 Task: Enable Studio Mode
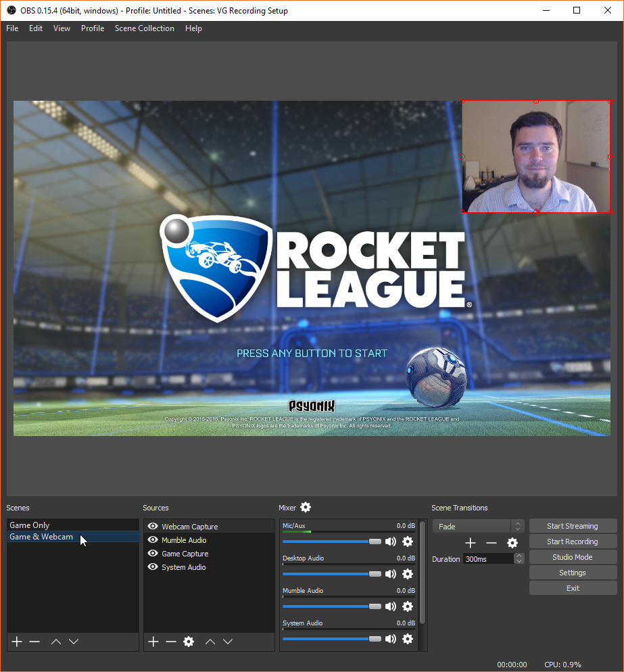click(x=573, y=557)
